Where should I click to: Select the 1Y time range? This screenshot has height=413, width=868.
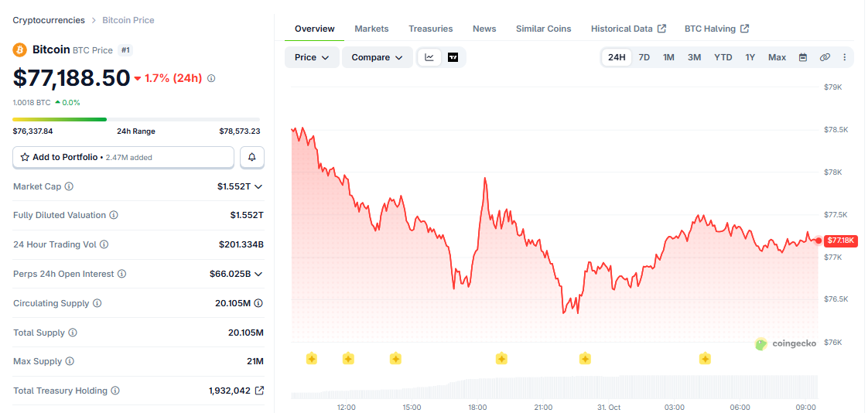click(x=750, y=57)
